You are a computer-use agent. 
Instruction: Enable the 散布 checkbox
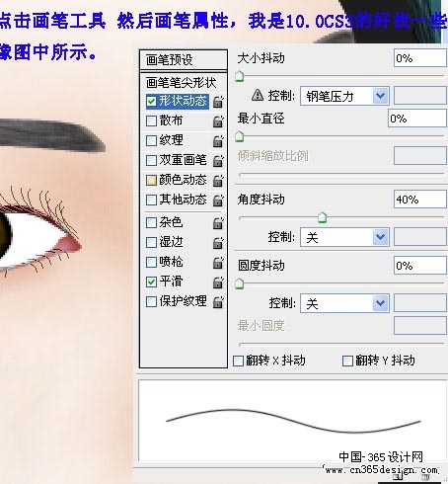coord(151,121)
